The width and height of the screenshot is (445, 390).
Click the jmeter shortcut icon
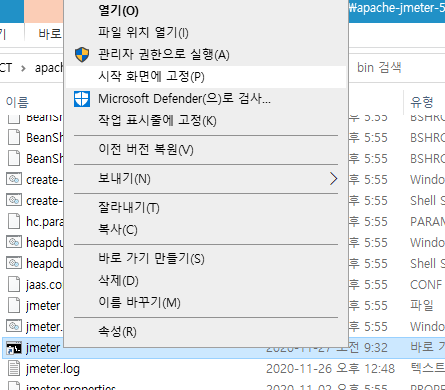14,348
